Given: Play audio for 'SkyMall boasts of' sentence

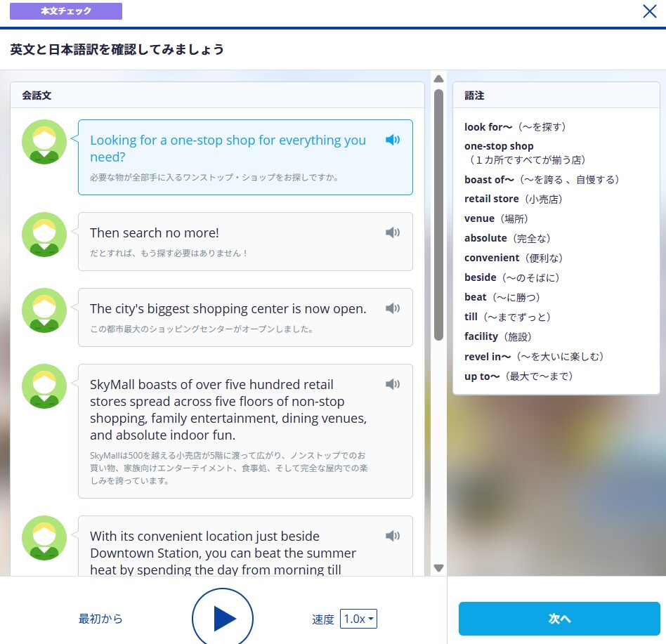Looking at the screenshot, I should pyautogui.click(x=392, y=384).
